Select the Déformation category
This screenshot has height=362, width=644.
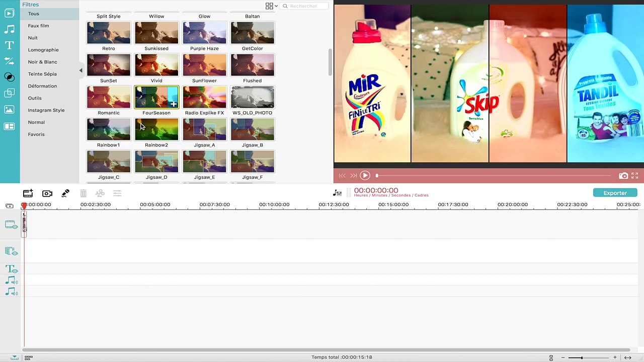[x=42, y=86]
